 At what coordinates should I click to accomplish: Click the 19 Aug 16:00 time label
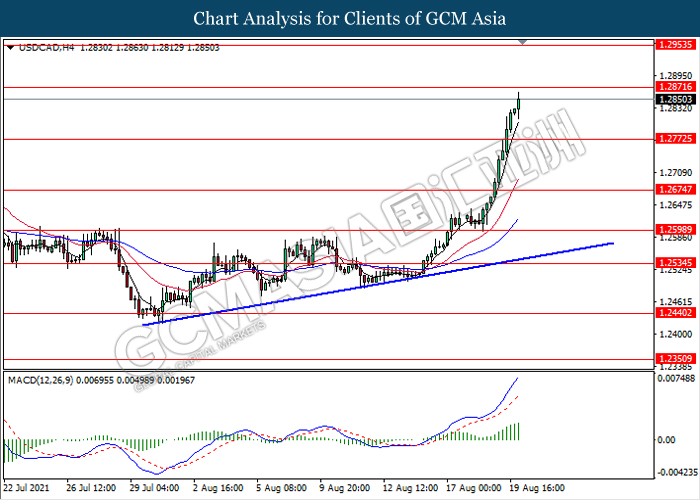(x=538, y=488)
